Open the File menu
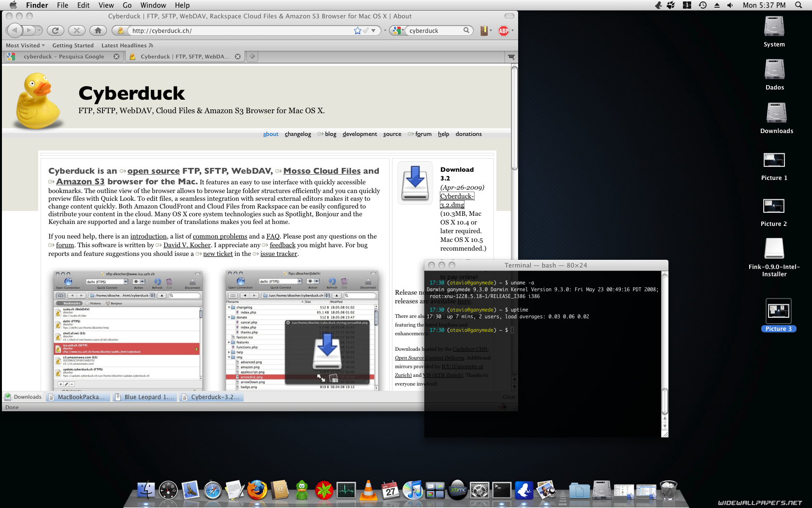812x508 pixels. [x=62, y=5]
